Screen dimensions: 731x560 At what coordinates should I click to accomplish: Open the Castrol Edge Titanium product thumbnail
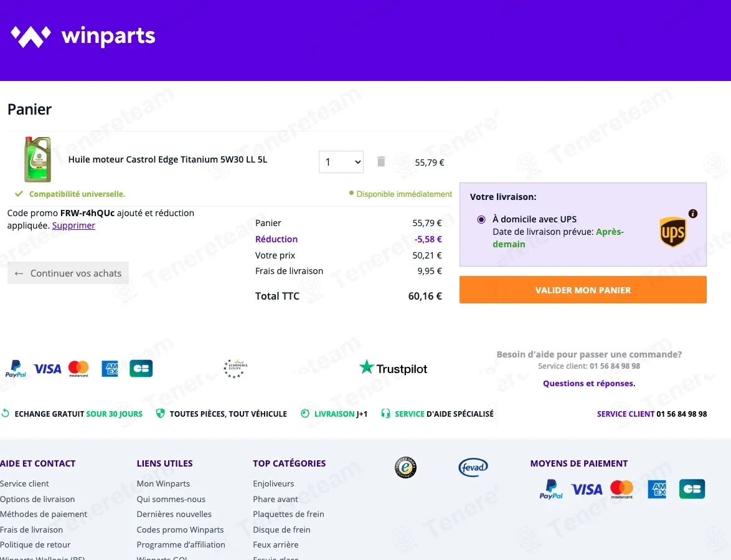[x=38, y=159]
